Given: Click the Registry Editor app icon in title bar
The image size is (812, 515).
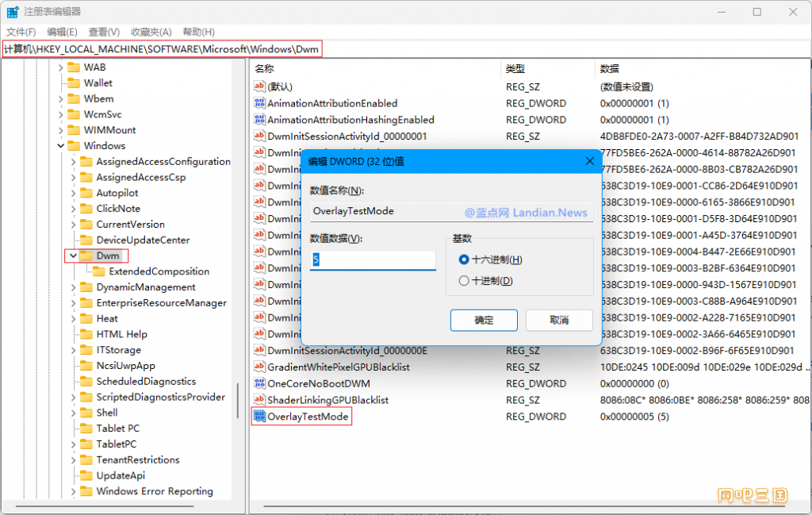Looking at the screenshot, I should coord(13,11).
